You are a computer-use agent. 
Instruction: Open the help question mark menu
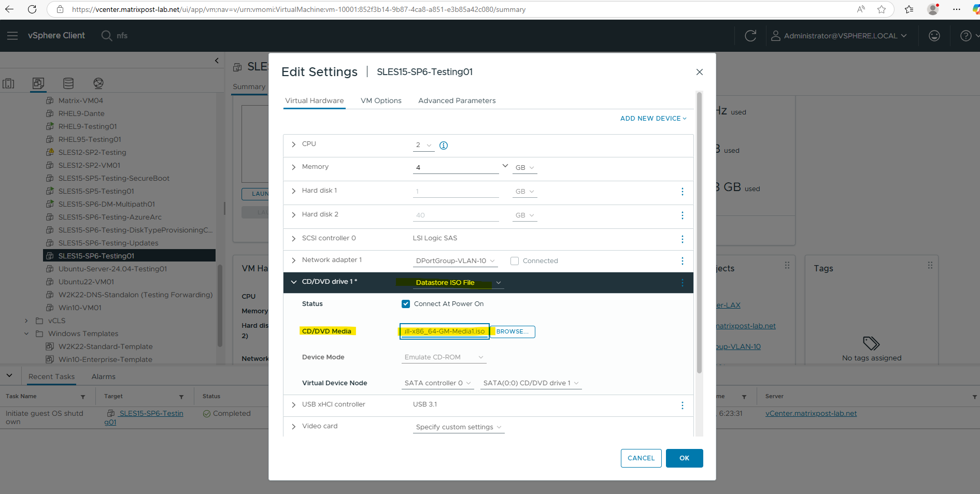pyautogui.click(x=969, y=36)
